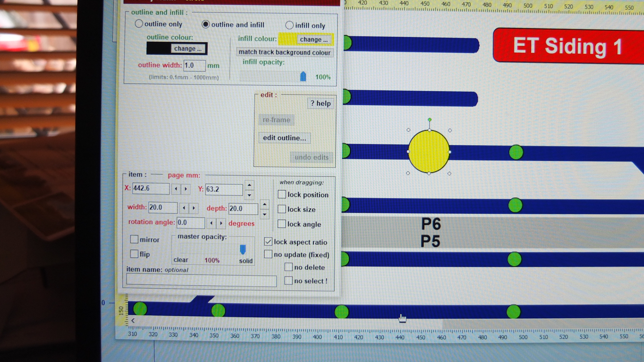
Task: Tick the 'flip' checkbox
Action: pyautogui.click(x=134, y=254)
